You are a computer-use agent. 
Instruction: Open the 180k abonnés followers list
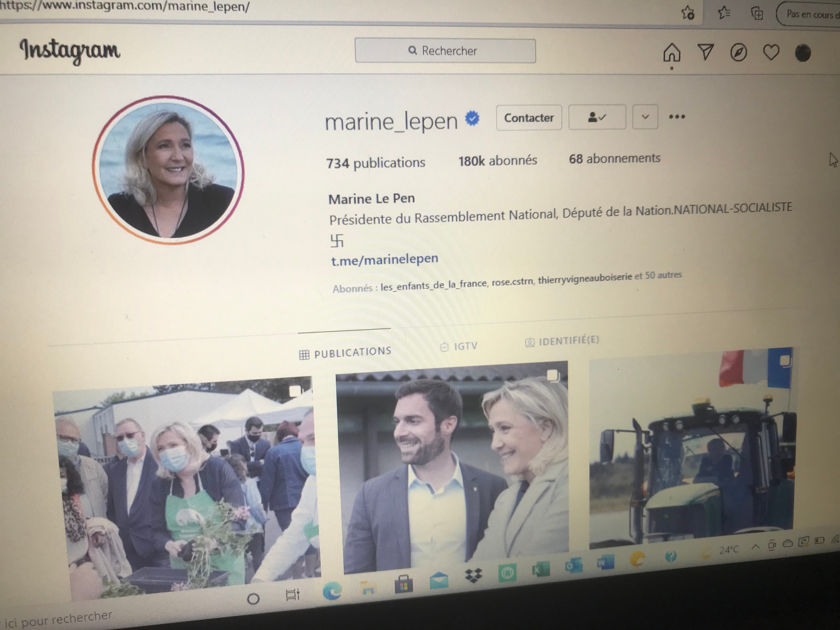pos(497,161)
